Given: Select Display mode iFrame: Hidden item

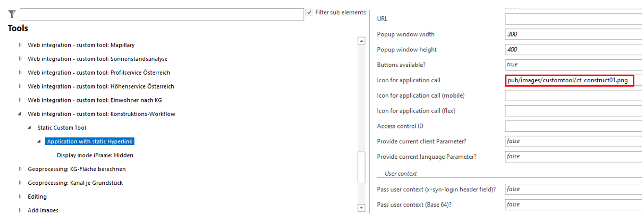Looking at the screenshot, I should pos(95,155).
